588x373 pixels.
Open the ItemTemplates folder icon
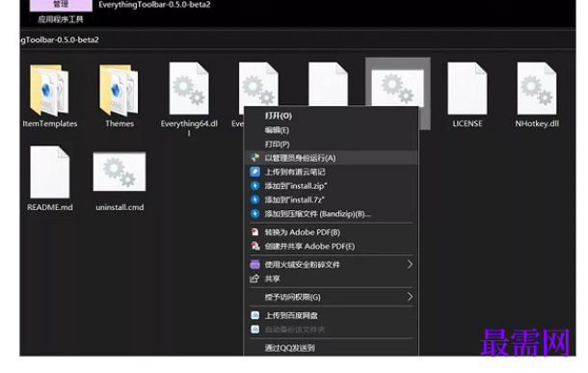click(x=49, y=90)
